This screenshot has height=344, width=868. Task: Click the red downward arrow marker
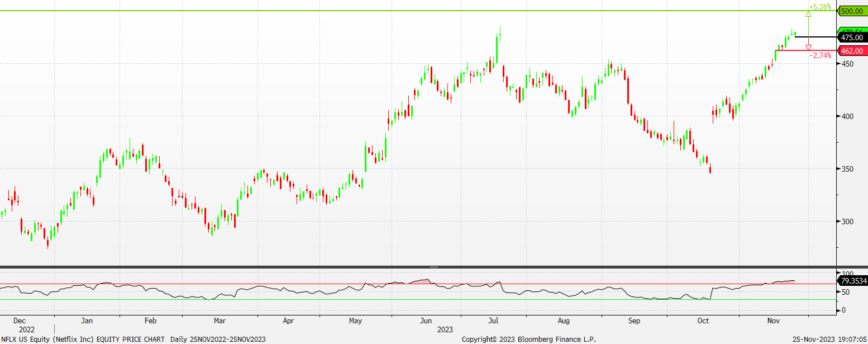coord(808,48)
